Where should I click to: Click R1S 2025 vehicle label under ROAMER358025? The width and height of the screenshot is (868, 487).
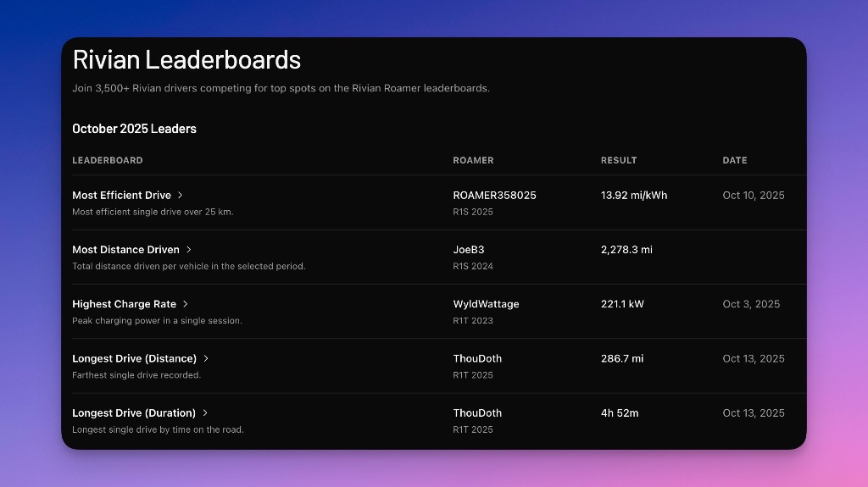(473, 212)
